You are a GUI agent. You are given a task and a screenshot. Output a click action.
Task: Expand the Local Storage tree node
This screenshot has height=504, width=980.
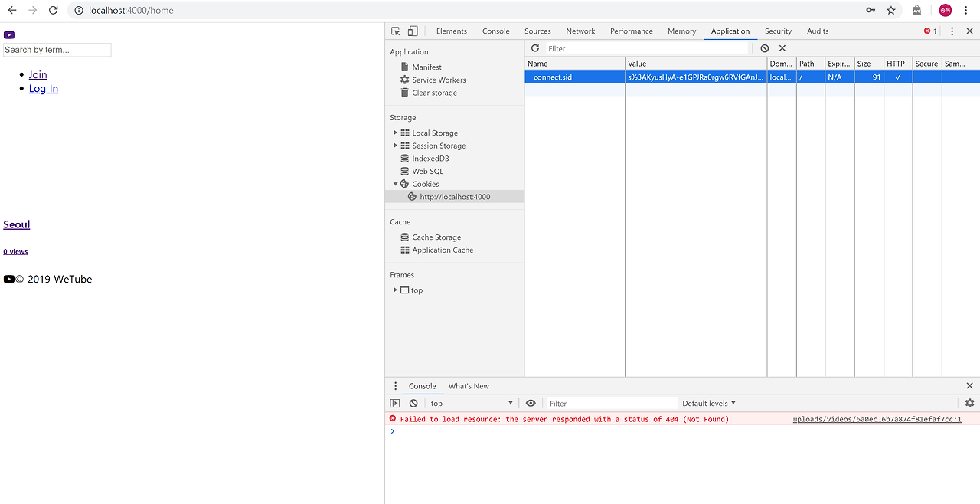(x=396, y=133)
